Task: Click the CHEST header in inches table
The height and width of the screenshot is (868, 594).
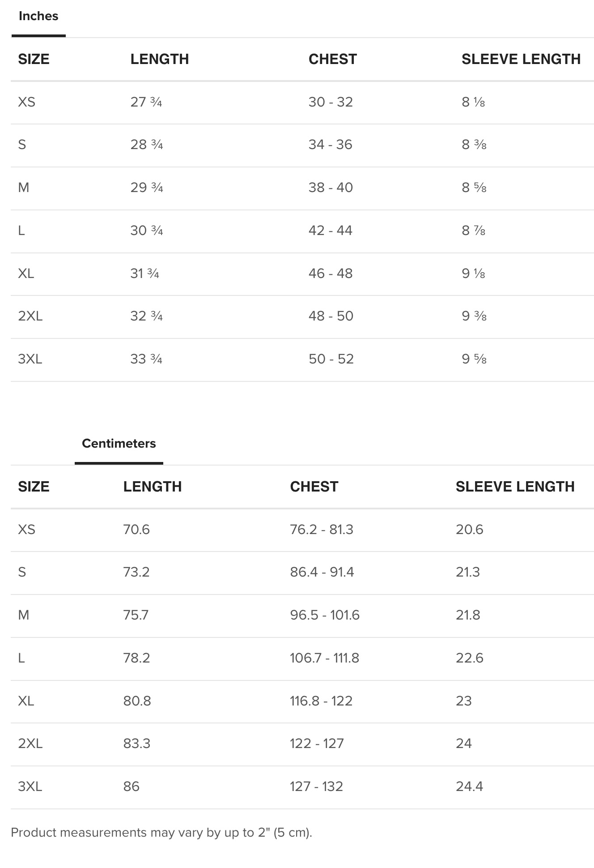Action: point(333,59)
